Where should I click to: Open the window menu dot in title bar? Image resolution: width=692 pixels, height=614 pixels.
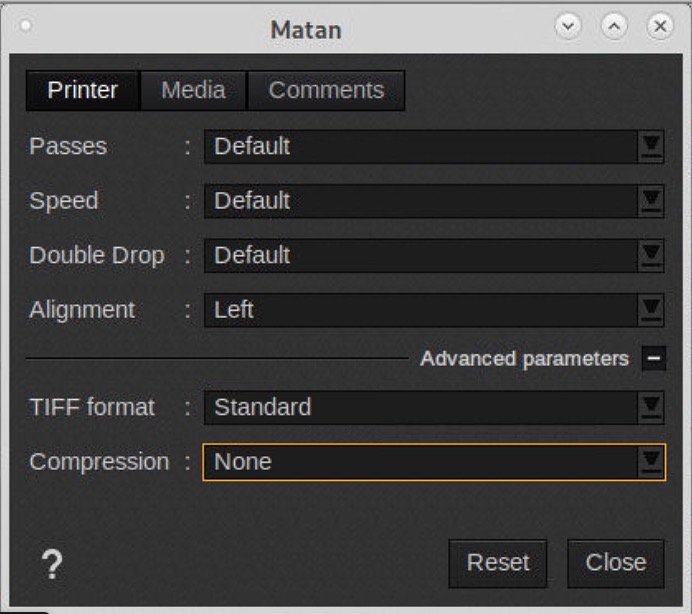(x=25, y=27)
